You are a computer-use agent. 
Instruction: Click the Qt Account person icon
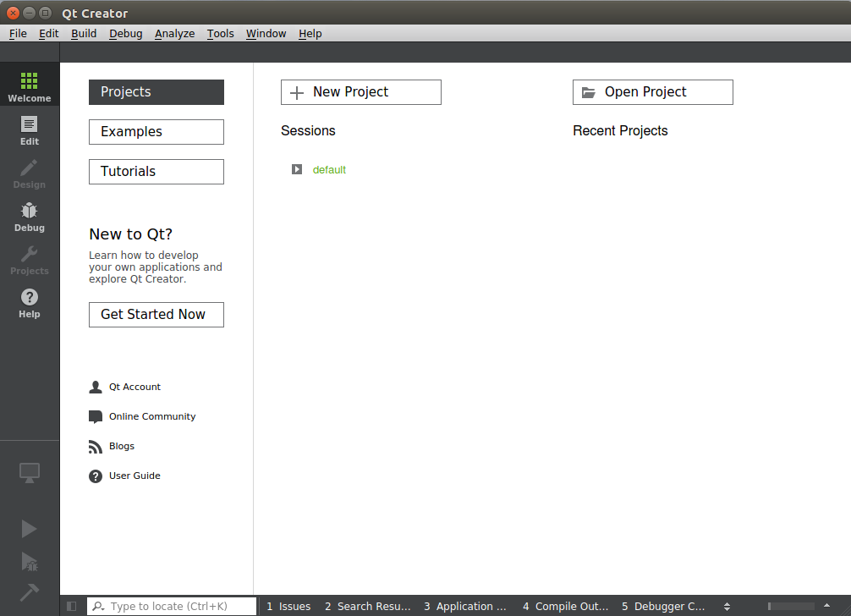click(x=96, y=387)
